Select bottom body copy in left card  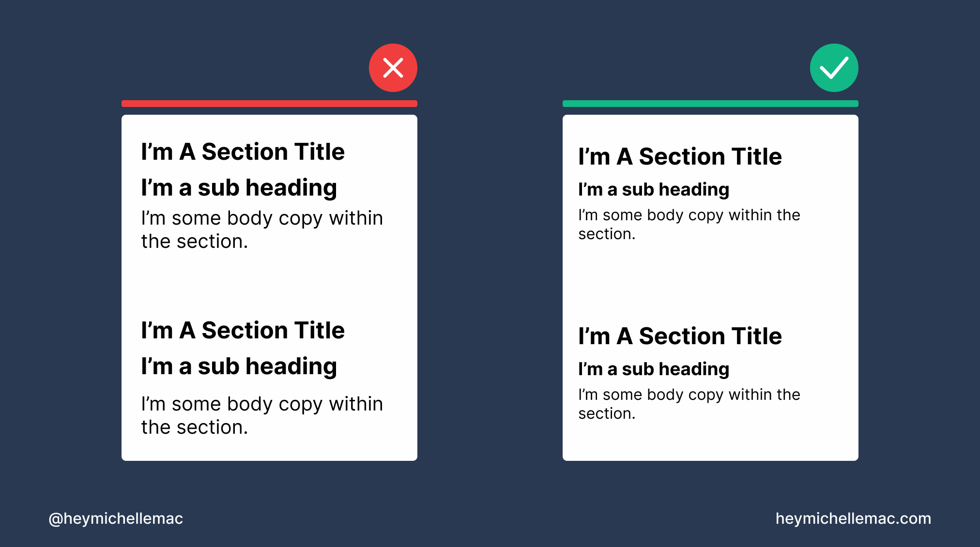click(x=262, y=416)
